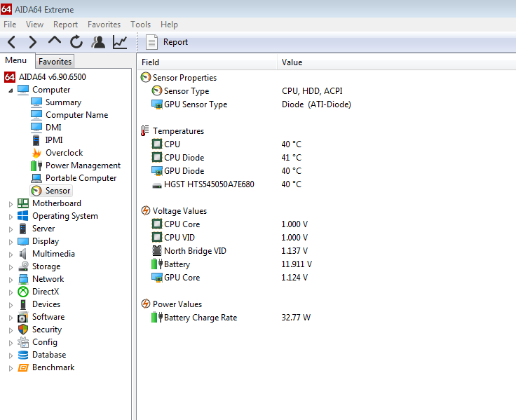This screenshot has width=516, height=420.
Task: Open the Report menu
Action: point(65,25)
